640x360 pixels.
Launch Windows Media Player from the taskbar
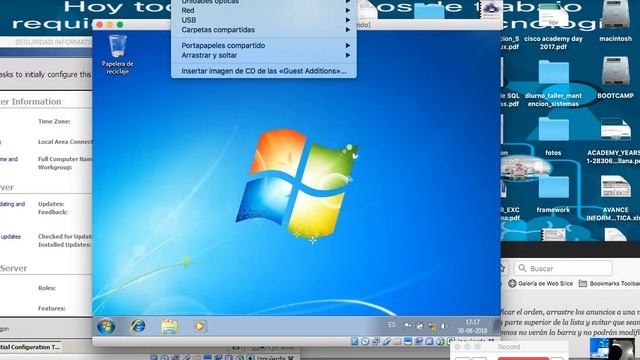200,327
